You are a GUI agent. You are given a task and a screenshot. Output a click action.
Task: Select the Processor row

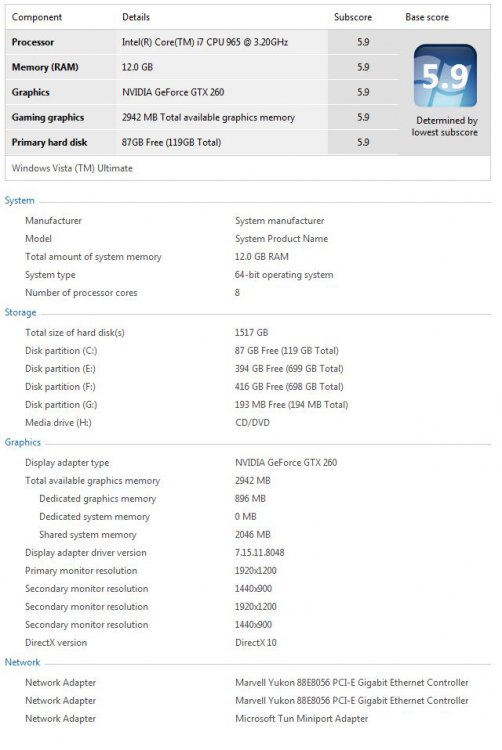pyautogui.click(x=202, y=42)
